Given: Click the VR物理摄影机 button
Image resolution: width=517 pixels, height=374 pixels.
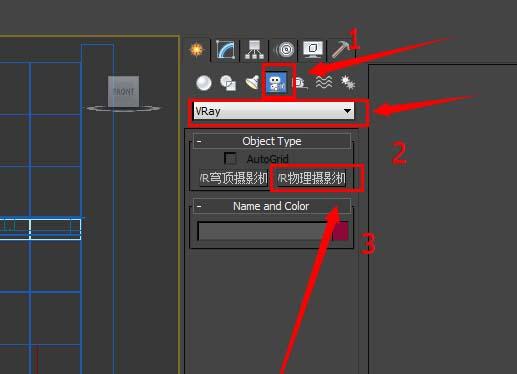Looking at the screenshot, I should pyautogui.click(x=312, y=178).
